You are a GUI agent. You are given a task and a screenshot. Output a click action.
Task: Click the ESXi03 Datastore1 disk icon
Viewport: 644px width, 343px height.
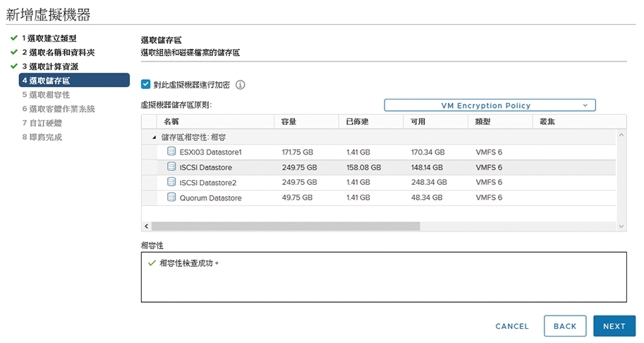pos(171,152)
